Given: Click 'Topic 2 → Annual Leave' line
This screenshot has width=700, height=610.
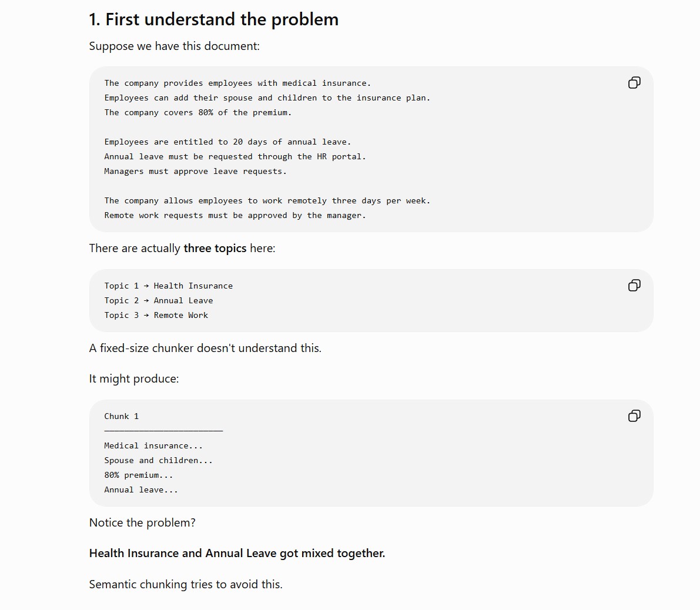Looking at the screenshot, I should 159,301.
